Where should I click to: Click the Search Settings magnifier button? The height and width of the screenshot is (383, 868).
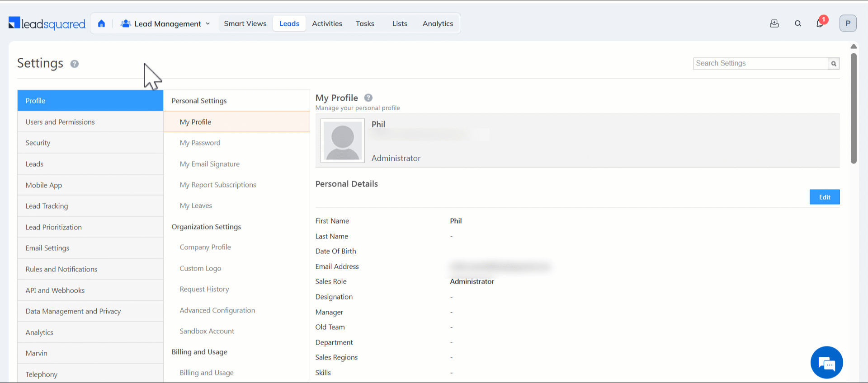tap(834, 64)
